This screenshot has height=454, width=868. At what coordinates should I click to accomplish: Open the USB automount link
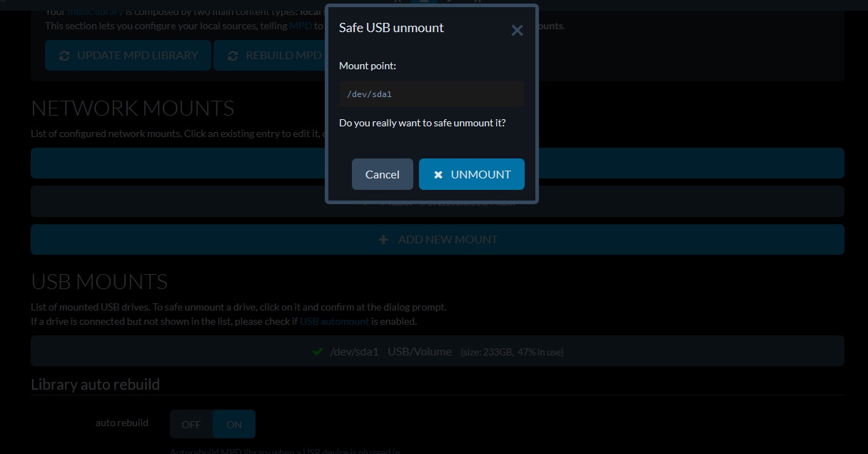[334, 321]
